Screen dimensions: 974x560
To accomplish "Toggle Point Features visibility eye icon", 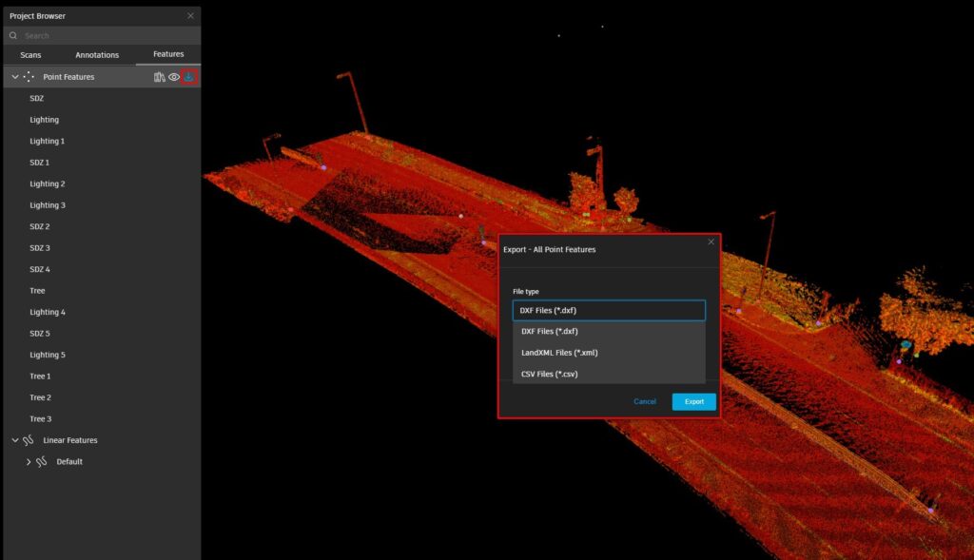I will [174, 77].
